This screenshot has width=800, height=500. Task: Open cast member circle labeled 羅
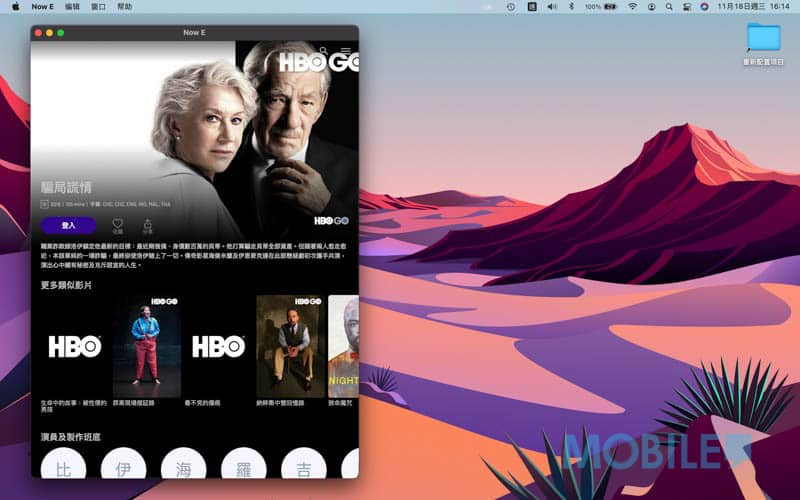coord(243,468)
